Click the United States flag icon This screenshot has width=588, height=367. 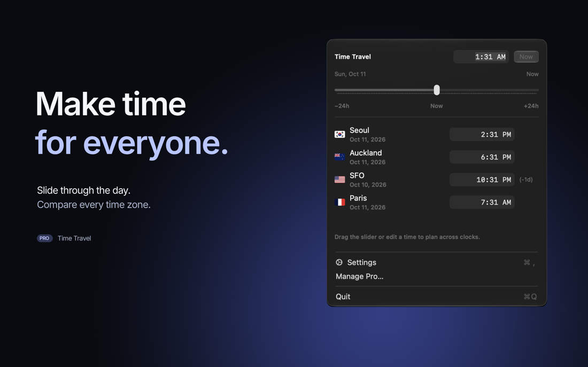(340, 179)
